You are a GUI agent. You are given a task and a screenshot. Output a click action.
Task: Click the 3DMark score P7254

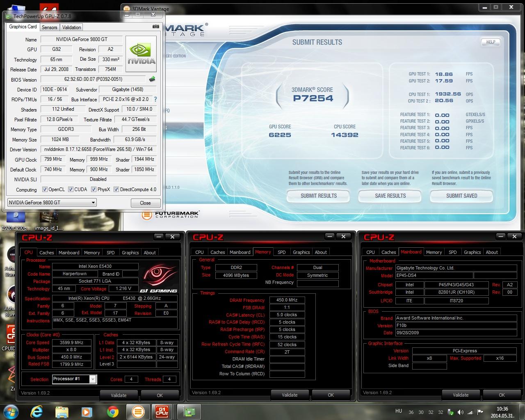[x=313, y=98]
